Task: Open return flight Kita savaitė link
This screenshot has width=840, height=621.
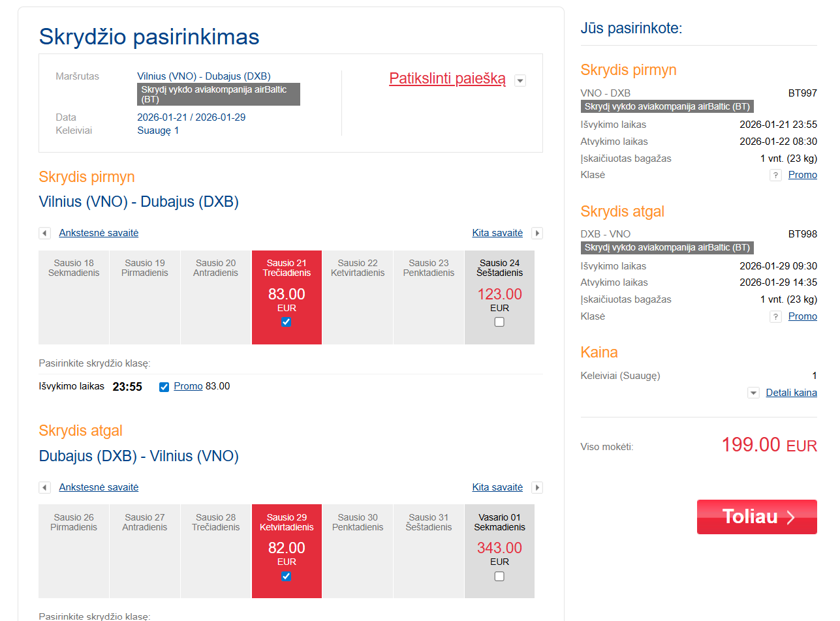Action: pos(497,487)
